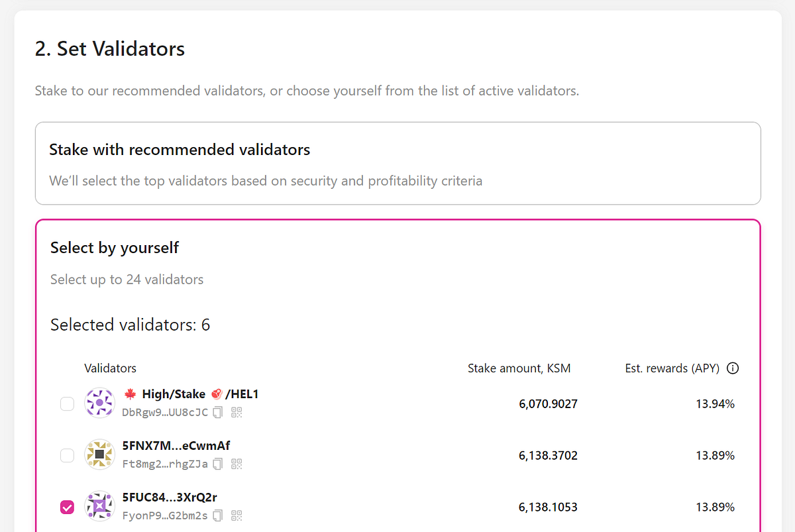Show QR code for Ft8mg2...rhgZJa address
Image resolution: width=795 pixels, height=532 pixels.
tap(237, 464)
